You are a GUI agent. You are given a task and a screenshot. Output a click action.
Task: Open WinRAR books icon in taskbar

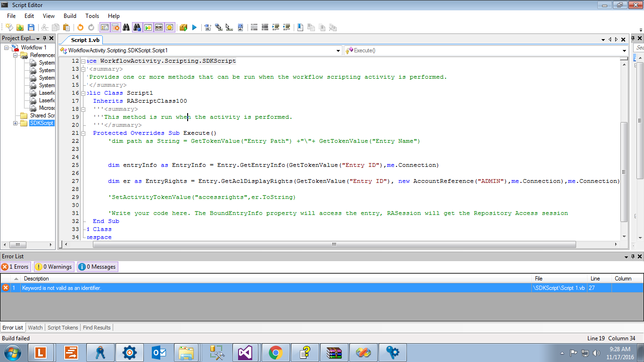[334, 353]
